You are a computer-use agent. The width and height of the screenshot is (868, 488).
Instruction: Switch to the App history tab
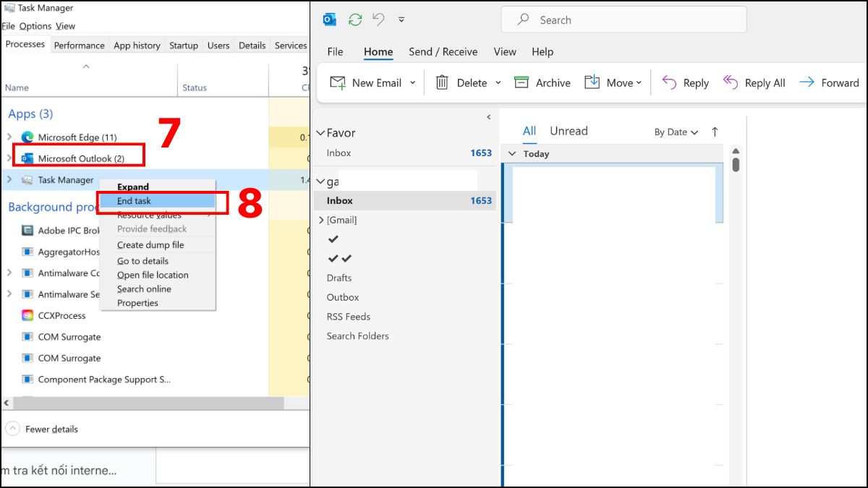coord(137,45)
